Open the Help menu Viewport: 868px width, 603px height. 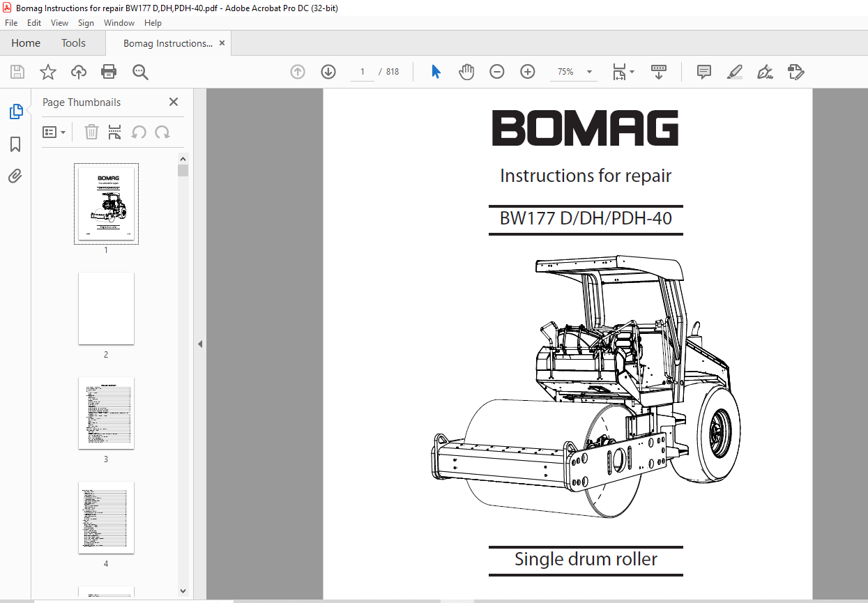(x=153, y=23)
